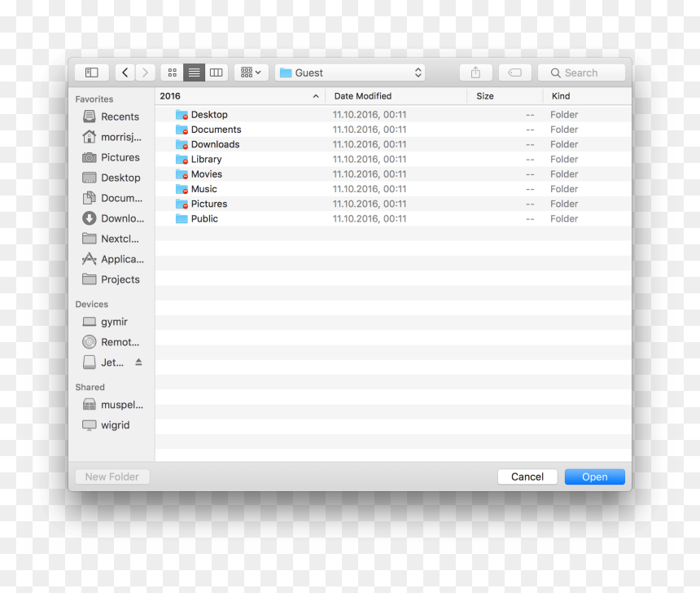Screen dimensions: 700x593
Task: Open Pictures in the Favorites sidebar
Action: pyautogui.click(x=112, y=157)
